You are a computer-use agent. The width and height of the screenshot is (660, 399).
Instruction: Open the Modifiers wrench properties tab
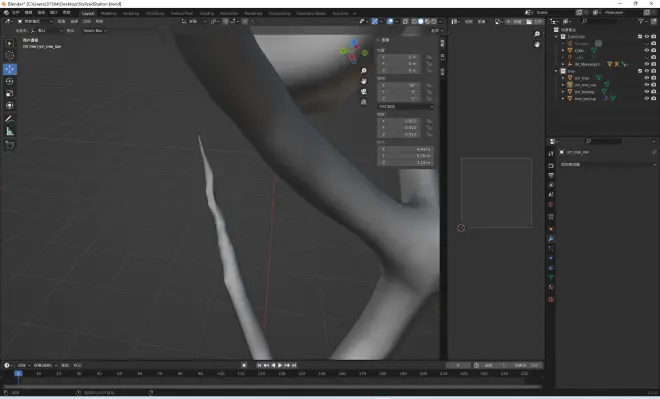point(551,239)
